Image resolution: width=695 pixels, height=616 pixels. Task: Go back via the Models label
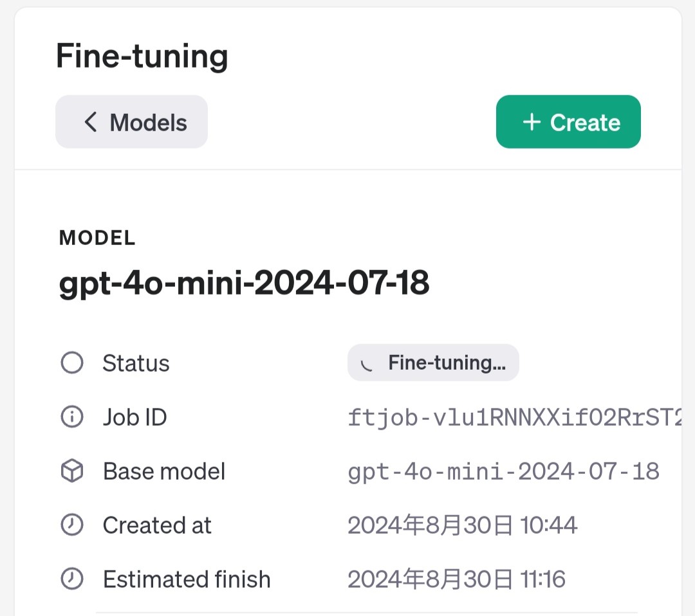coord(148,122)
